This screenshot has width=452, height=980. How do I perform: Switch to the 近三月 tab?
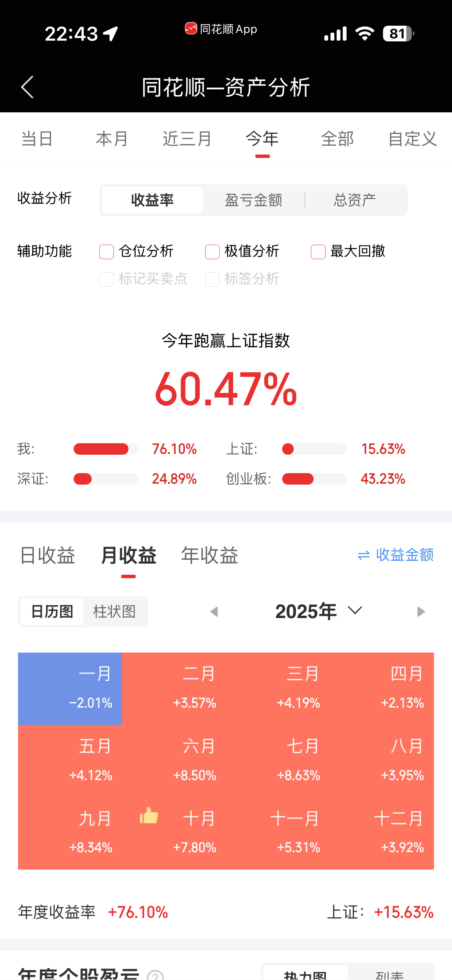click(x=187, y=139)
